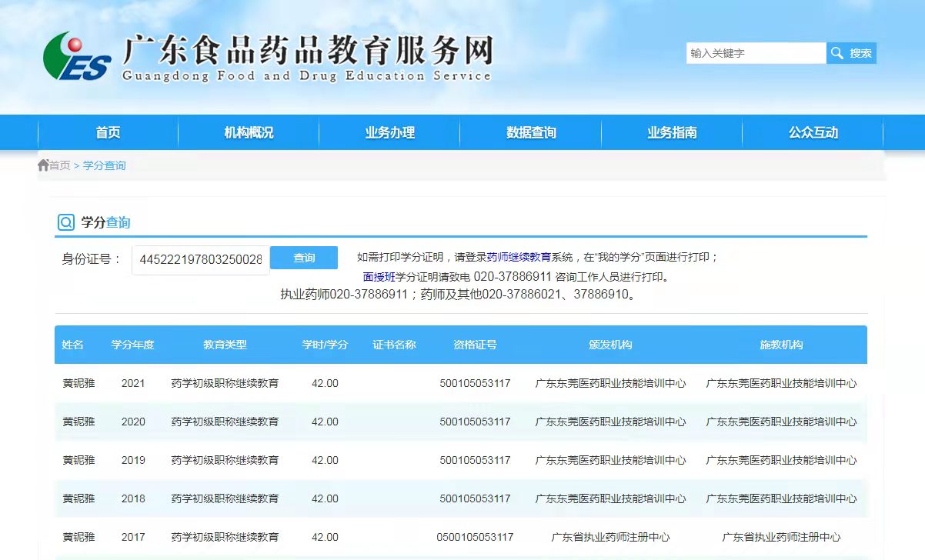Screen dimensions: 925x560
Task: Click the 学分查询 section heading
Action: pyautogui.click(x=105, y=222)
